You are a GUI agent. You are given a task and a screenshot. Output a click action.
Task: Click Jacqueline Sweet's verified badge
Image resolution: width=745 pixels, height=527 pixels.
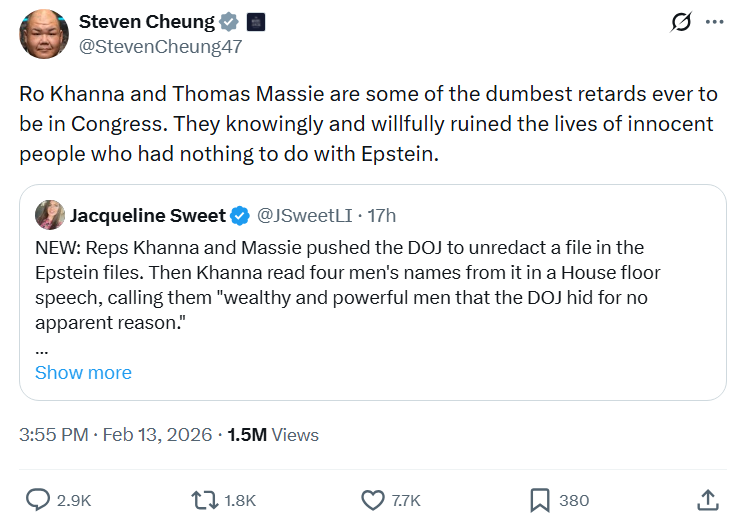pyautogui.click(x=241, y=215)
